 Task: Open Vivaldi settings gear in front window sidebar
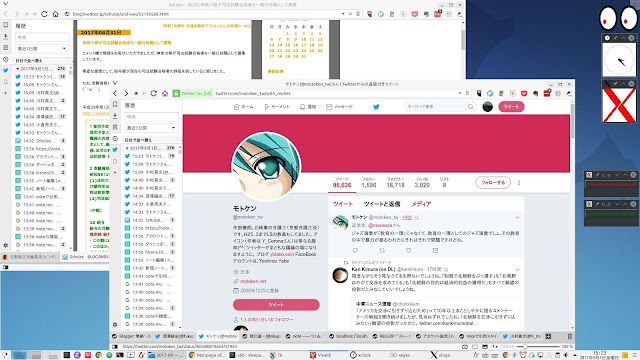click(x=115, y=325)
